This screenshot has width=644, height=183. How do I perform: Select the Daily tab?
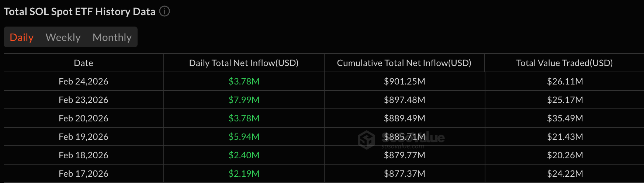22,37
